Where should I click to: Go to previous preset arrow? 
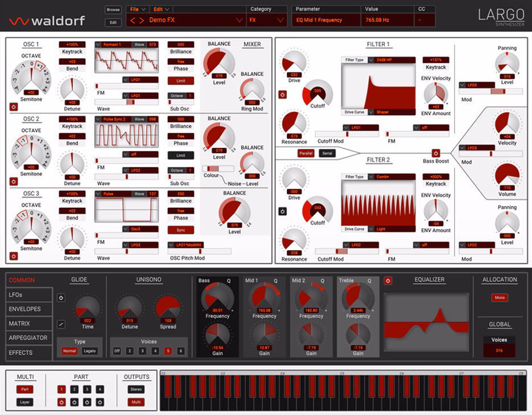[133, 21]
